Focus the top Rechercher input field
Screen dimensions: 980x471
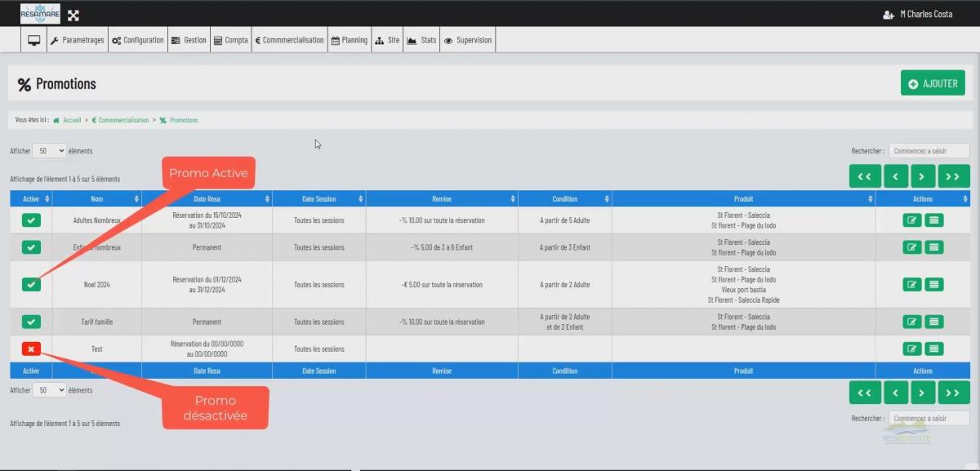(x=929, y=151)
